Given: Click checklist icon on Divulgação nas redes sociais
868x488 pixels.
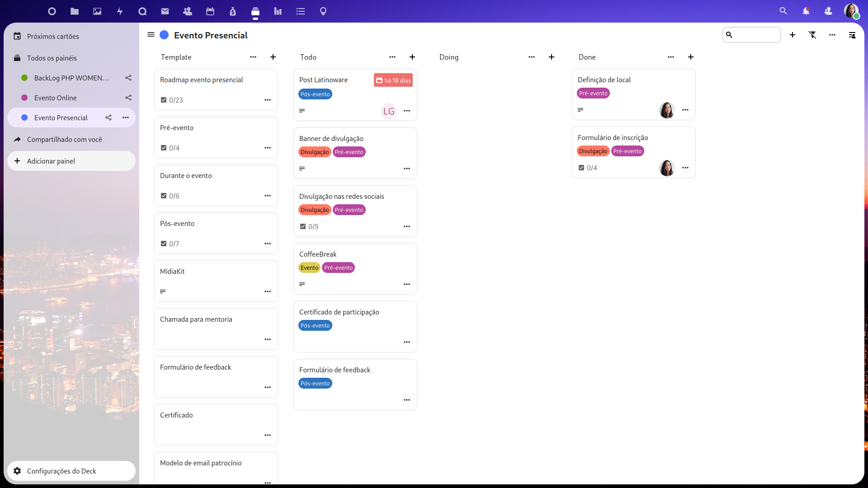Looking at the screenshot, I should pyautogui.click(x=303, y=226).
